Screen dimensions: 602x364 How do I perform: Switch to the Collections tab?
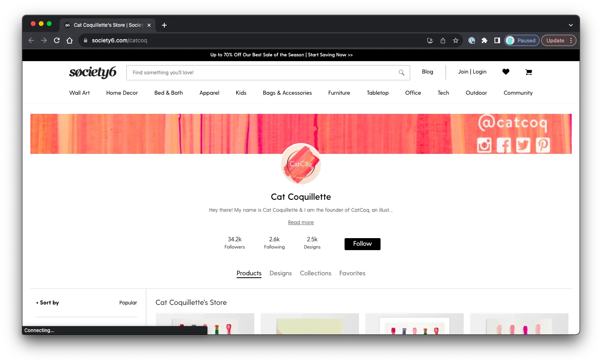(x=316, y=273)
